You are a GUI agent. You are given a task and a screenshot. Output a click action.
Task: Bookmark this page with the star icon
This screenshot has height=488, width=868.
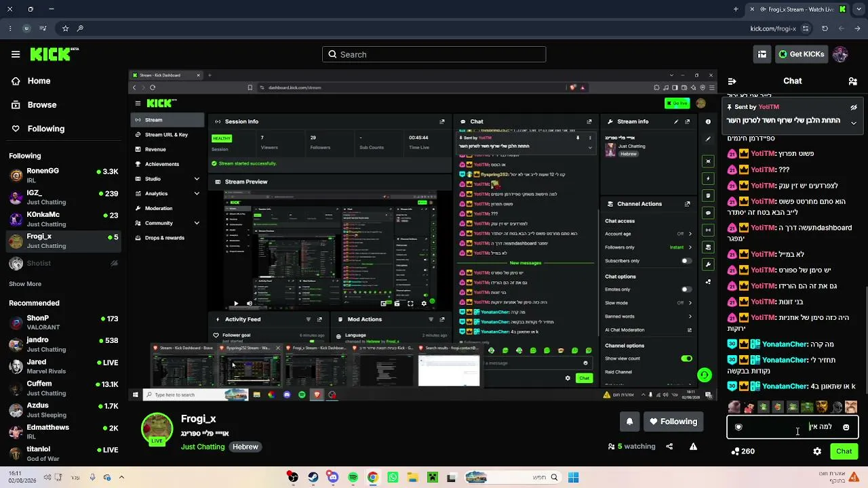tap(65, 28)
